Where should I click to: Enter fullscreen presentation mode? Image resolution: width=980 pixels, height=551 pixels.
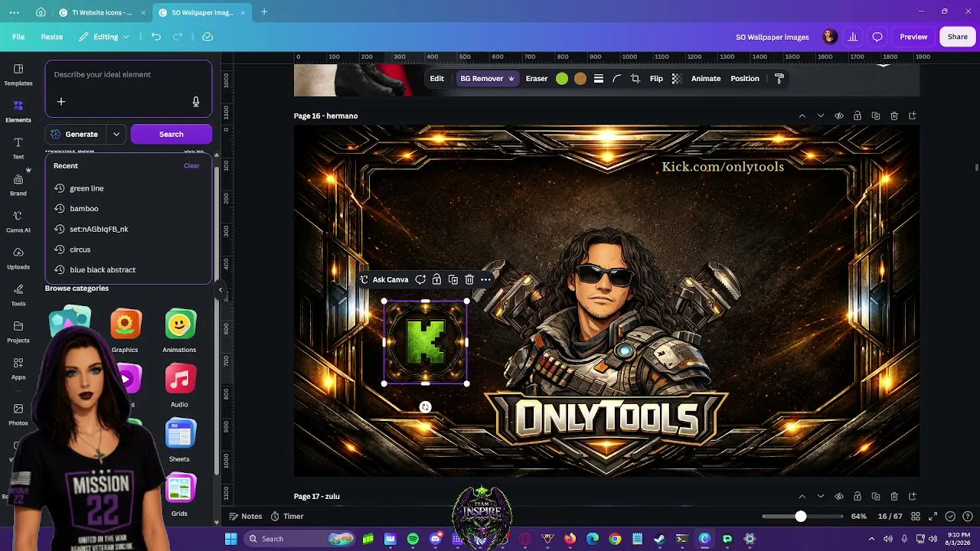933,517
